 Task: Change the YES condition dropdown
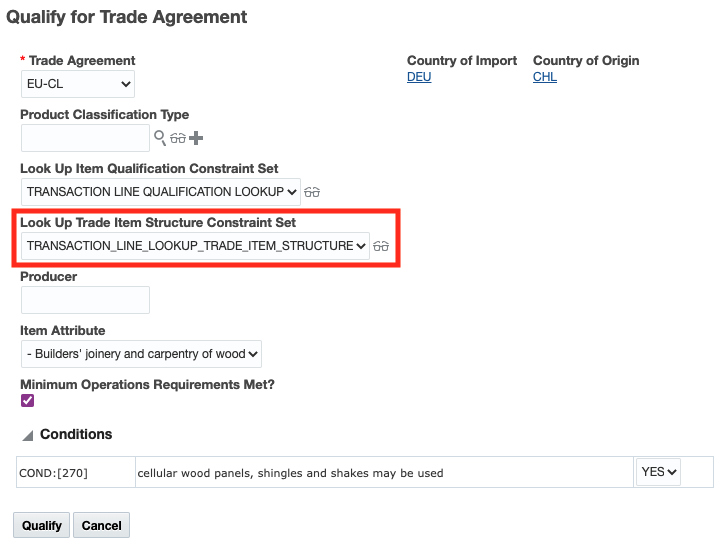tap(658, 472)
